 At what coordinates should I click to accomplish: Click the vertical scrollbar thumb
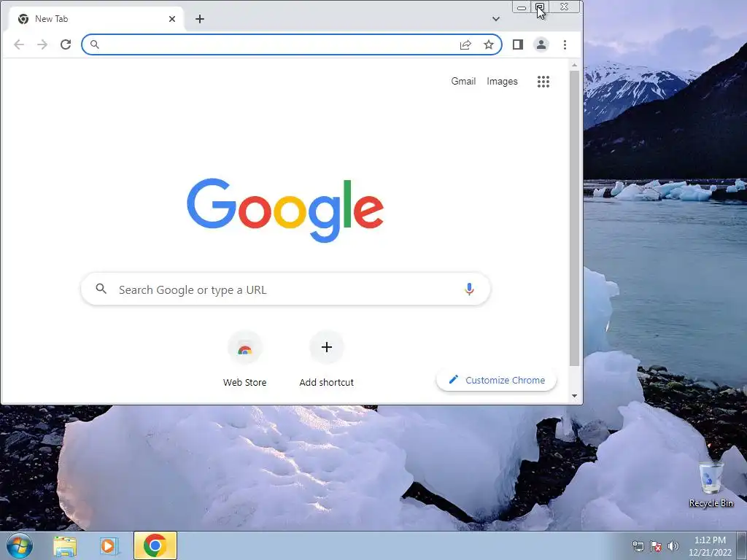point(574,218)
